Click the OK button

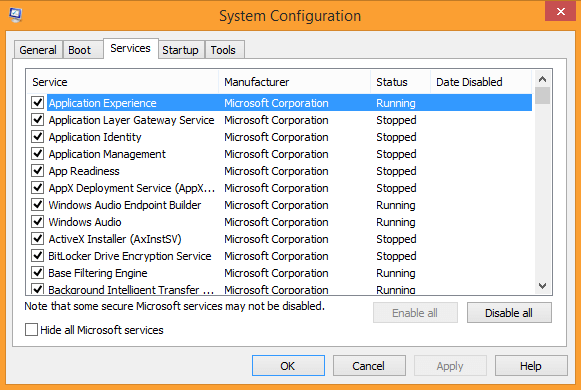[x=288, y=366]
